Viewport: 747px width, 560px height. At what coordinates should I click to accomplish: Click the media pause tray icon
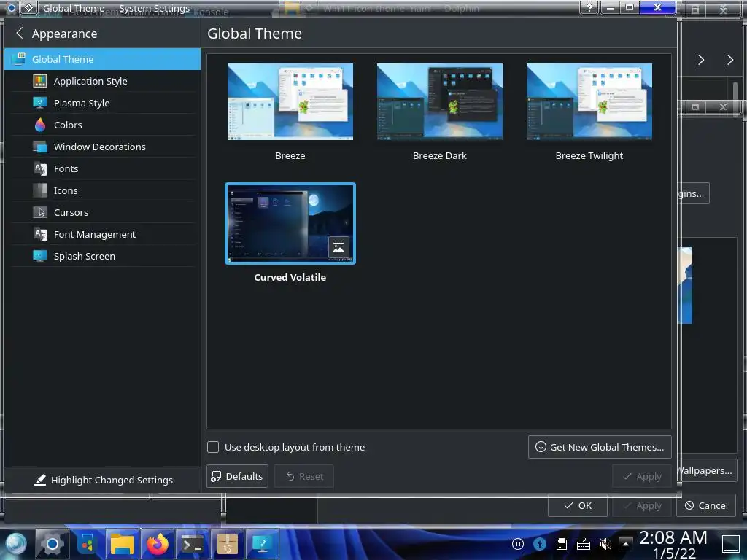click(x=518, y=544)
